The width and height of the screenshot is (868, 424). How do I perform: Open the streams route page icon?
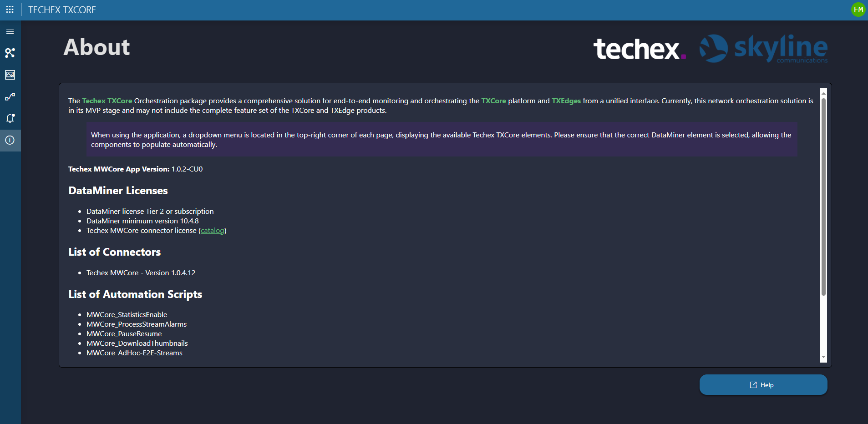click(10, 96)
